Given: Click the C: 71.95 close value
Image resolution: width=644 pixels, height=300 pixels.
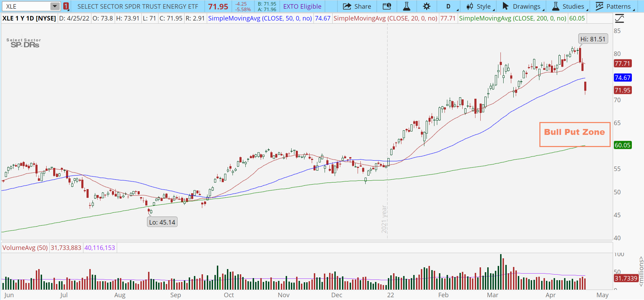Looking at the screenshot, I should (171, 18).
